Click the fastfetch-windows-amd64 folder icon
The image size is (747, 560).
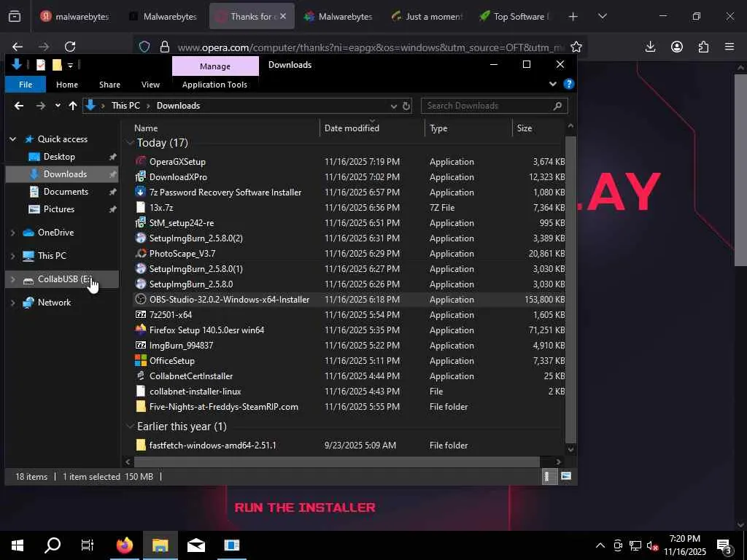140,445
